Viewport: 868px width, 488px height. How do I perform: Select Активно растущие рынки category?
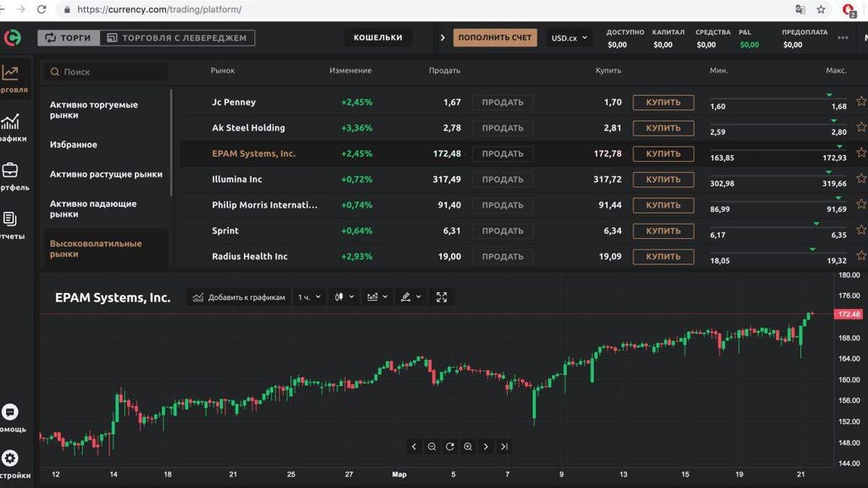105,174
